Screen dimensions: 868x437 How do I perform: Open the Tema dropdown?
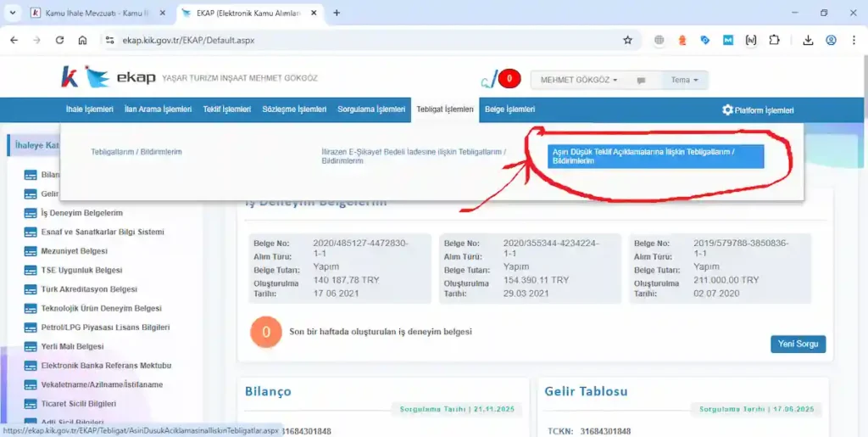coord(685,80)
